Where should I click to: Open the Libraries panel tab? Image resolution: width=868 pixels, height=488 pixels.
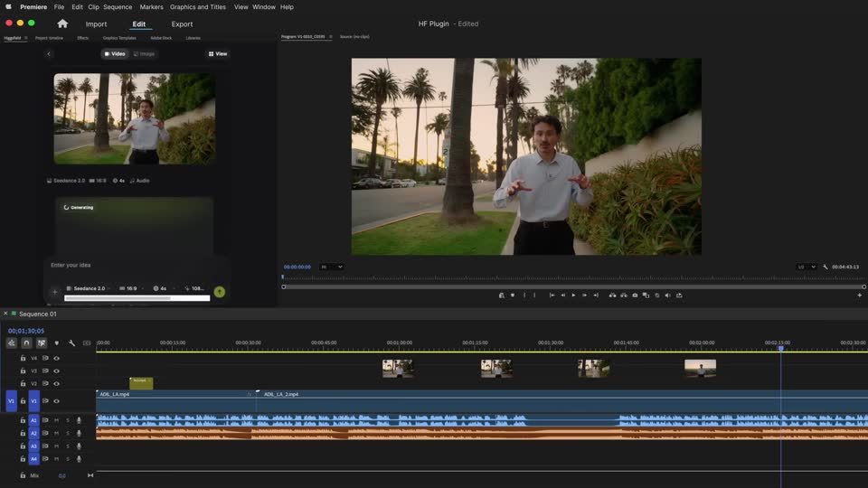(193, 38)
